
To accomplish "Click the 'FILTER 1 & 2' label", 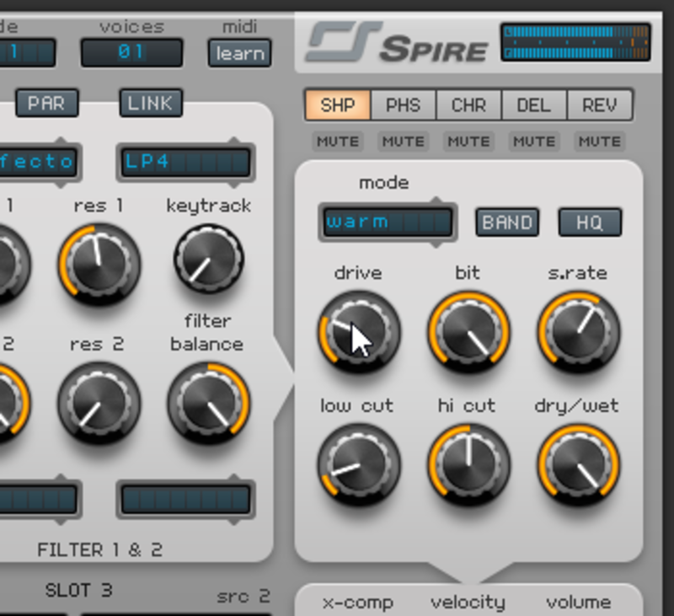I will 99,550.
